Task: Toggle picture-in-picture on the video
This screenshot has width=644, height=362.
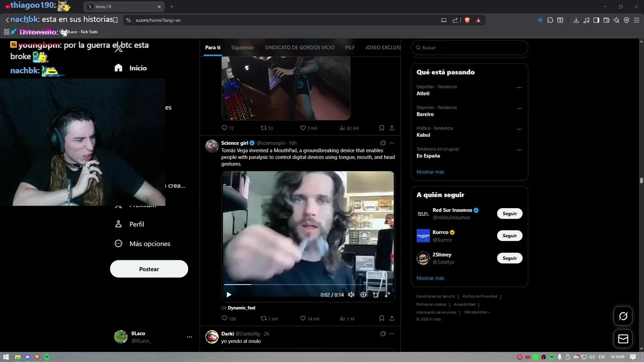Action: click(x=375, y=295)
